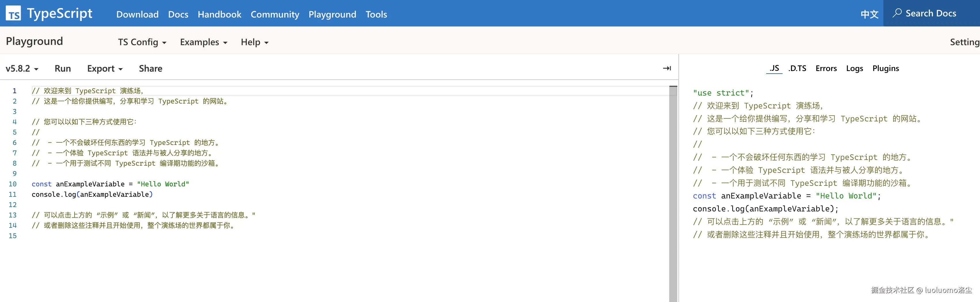
Task: Click console.log(anExampleVariable) in the editor
Action: 92,194
